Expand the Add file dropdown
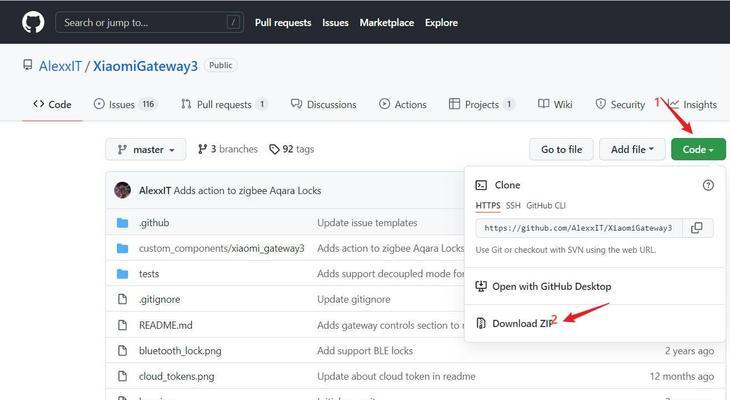This screenshot has width=730, height=400. [x=632, y=149]
